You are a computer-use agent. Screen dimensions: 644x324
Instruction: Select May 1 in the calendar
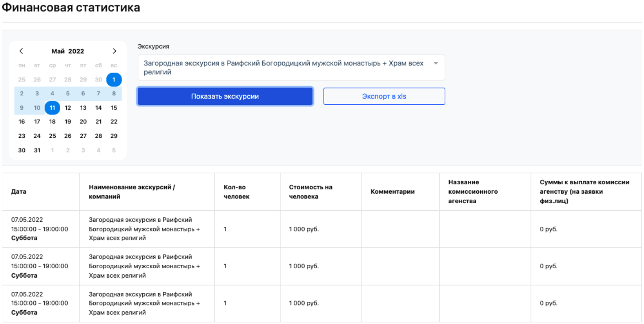click(x=114, y=80)
